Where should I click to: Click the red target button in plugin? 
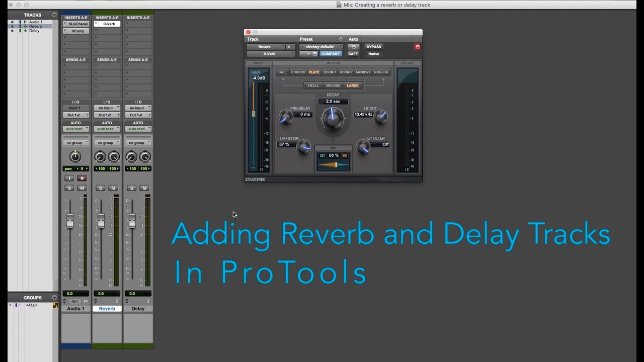click(417, 47)
